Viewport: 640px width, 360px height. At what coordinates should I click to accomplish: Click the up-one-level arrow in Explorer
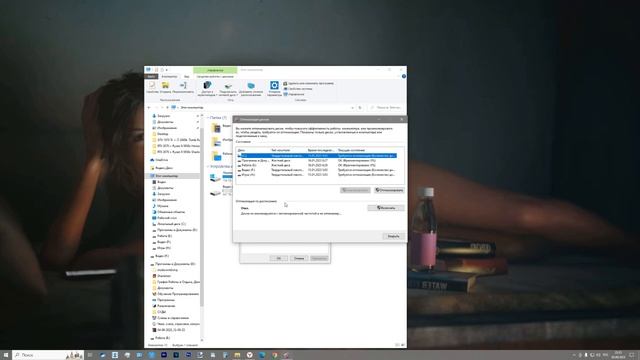167,107
